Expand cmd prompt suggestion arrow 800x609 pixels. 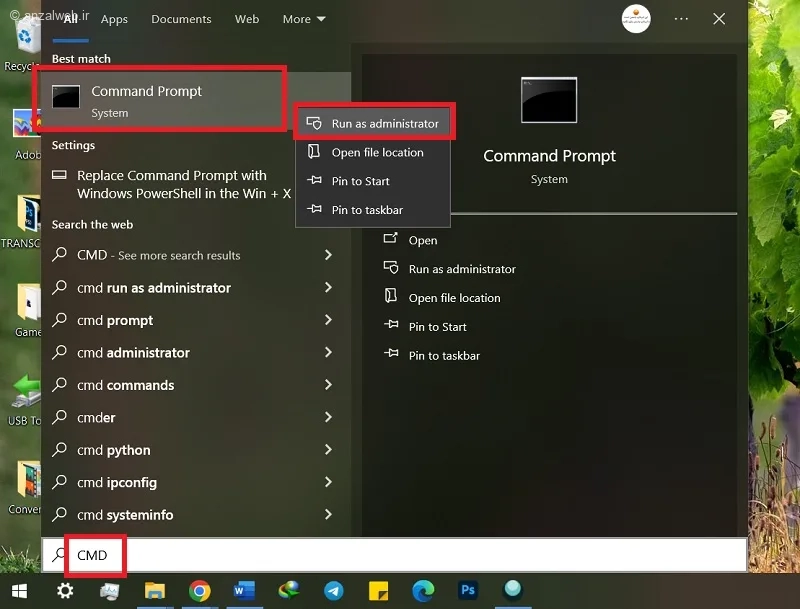click(329, 320)
